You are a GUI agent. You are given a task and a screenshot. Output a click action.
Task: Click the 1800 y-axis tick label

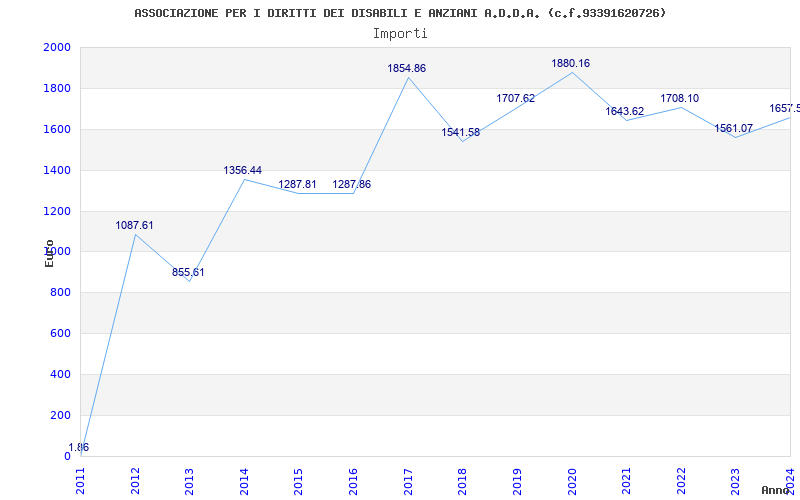pyautogui.click(x=57, y=88)
